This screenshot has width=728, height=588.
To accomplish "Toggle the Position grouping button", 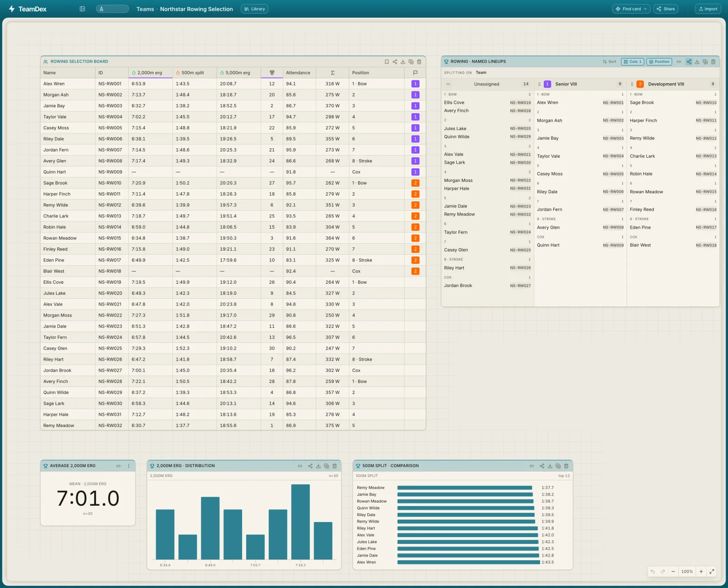I will pyautogui.click(x=659, y=62).
